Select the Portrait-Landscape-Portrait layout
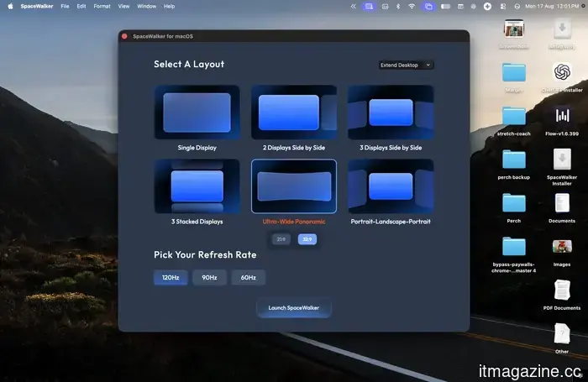Image resolution: width=588 pixels, height=382 pixels. [x=391, y=186]
